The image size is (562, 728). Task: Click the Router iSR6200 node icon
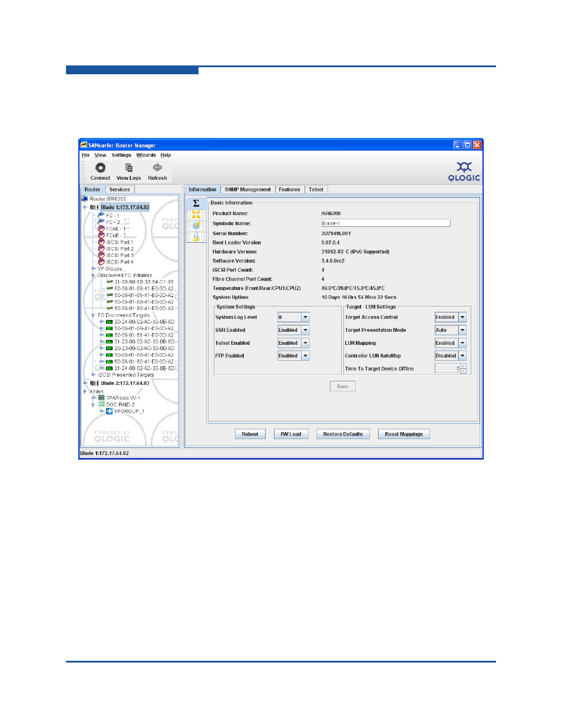tap(85, 199)
